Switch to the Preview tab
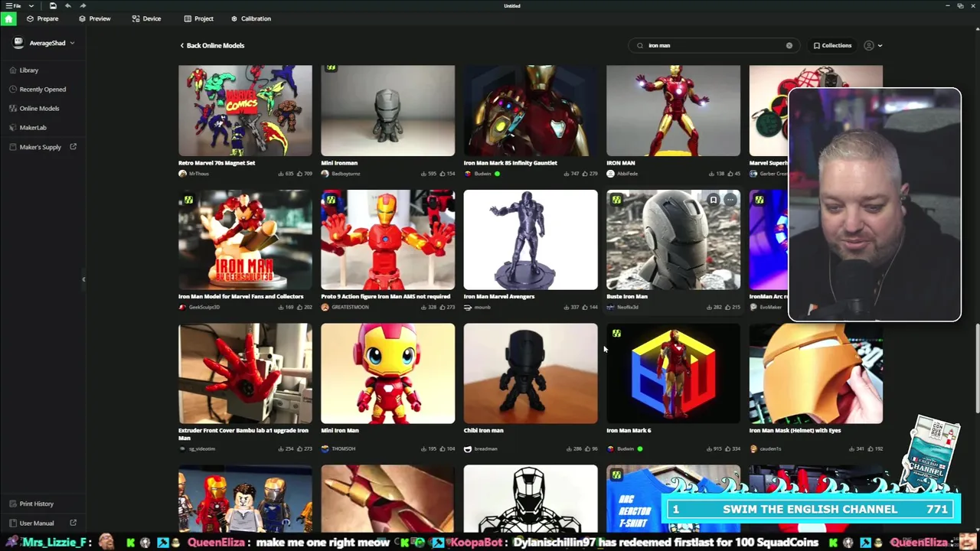 pyautogui.click(x=95, y=18)
